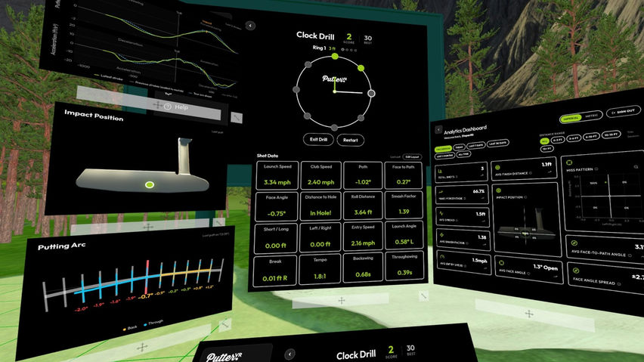The width and height of the screenshot is (644, 362).
Task: Click the Roll Distance 3.64 ft tile
Action: [363, 206]
